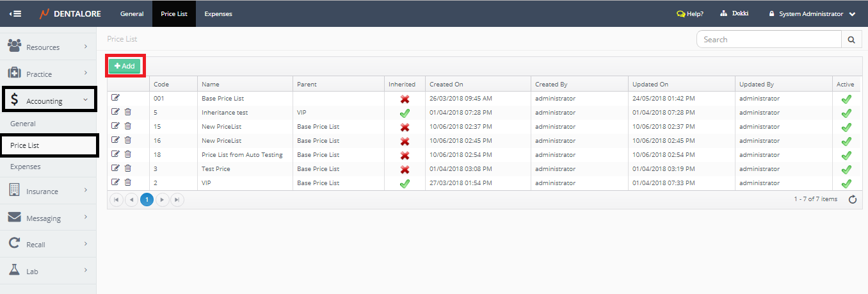Edit the VIP price list row
Screen dimensions: 868x294
(115, 182)
